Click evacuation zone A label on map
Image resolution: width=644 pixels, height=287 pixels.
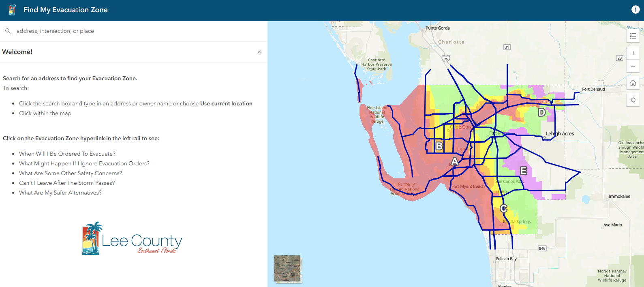pyautogui.click(x=454, y=162)
